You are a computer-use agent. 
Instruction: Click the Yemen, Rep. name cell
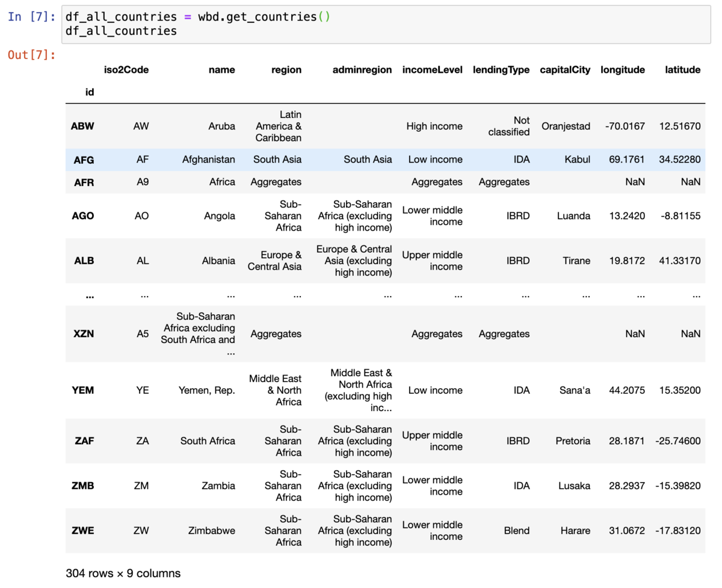pos(207,390)
